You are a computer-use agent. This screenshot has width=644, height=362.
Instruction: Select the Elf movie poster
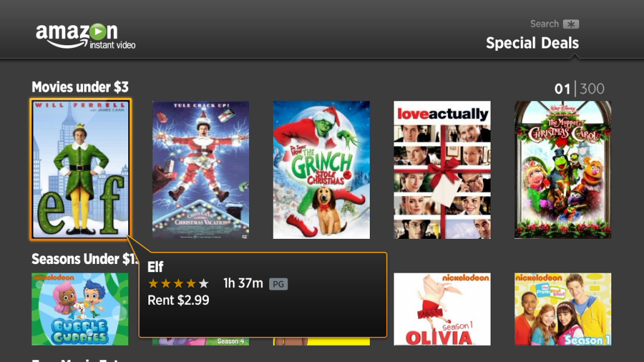(80, 170)
